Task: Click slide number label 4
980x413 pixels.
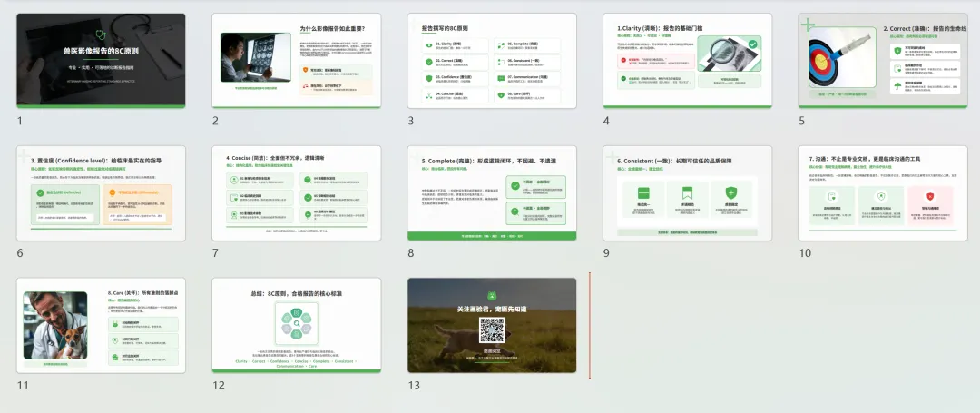Action: point(606,121)
